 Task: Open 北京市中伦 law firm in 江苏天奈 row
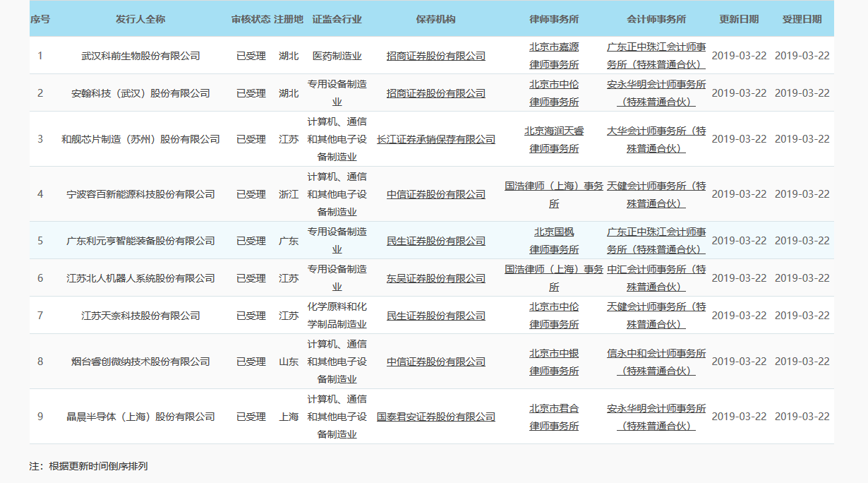[x=554, y=316]
